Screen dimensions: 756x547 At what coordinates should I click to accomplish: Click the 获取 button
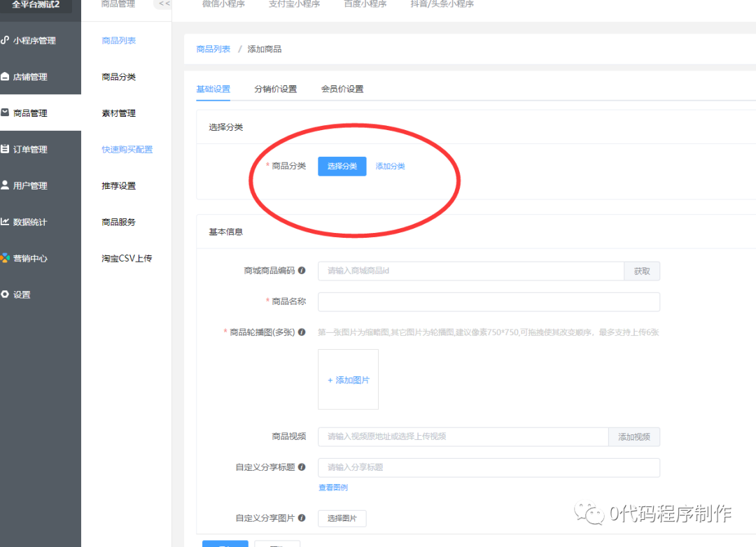(x=642, y=271)
